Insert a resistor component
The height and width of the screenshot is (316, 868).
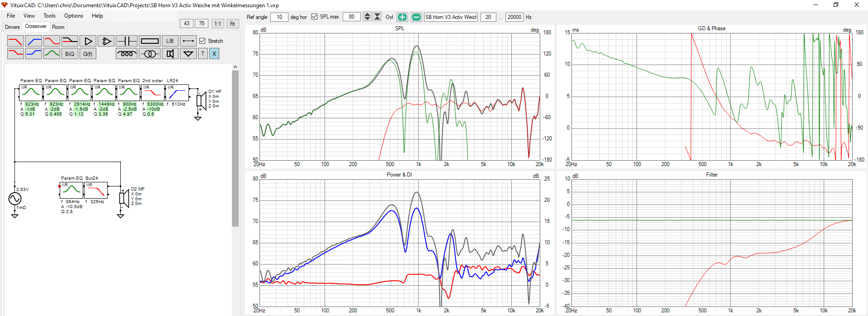[x=150, y=41]
